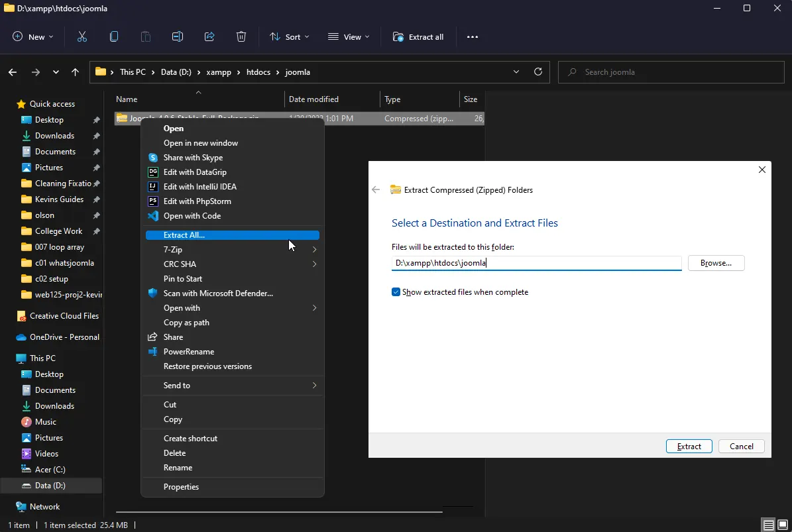Viewport: 792px width, 532px height.
Task: Go up one directory level
Action: tap(76, 72)
